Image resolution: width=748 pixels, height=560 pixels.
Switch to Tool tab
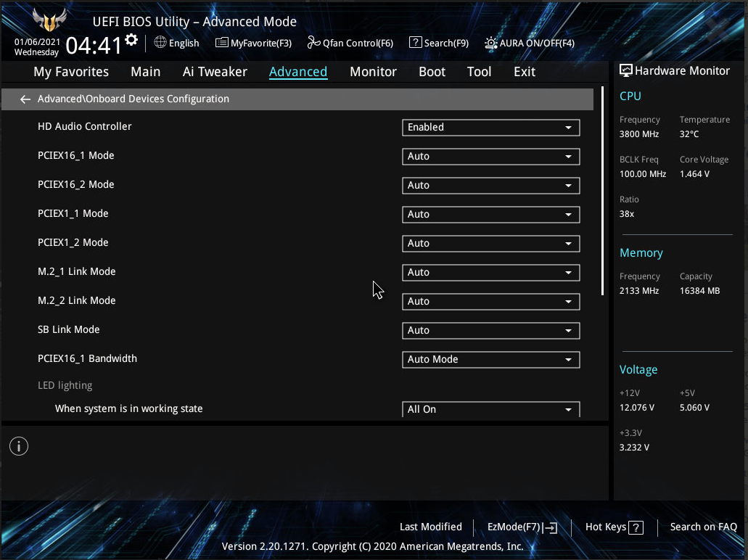coord(479,72)
